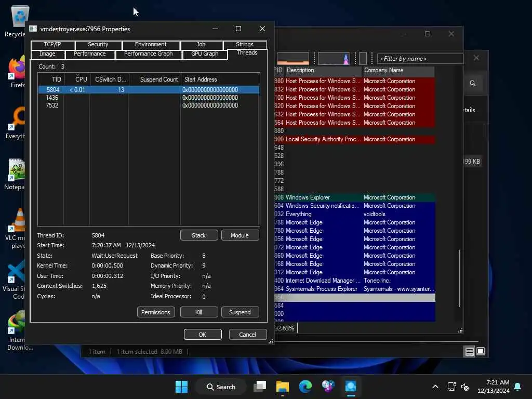Click the commit history graph in toolbar
This screenshot has width=532, height=399.
334,59
